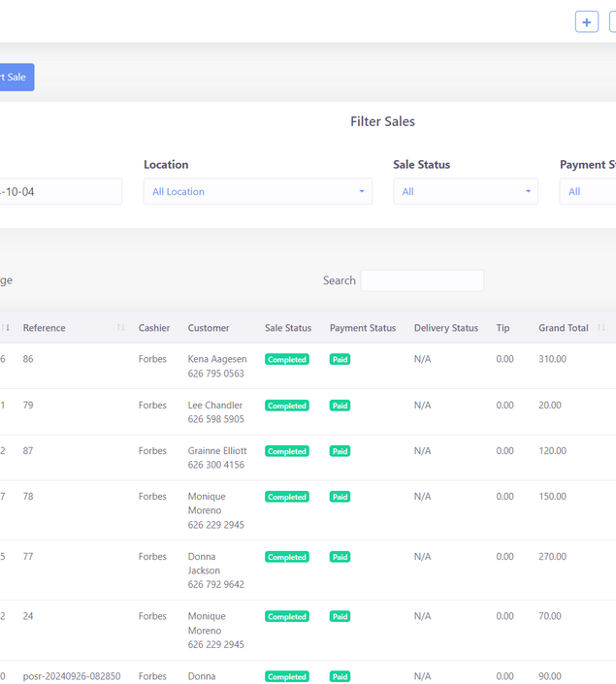Click Completed badge for Kena Aagesen

point(286,360)
